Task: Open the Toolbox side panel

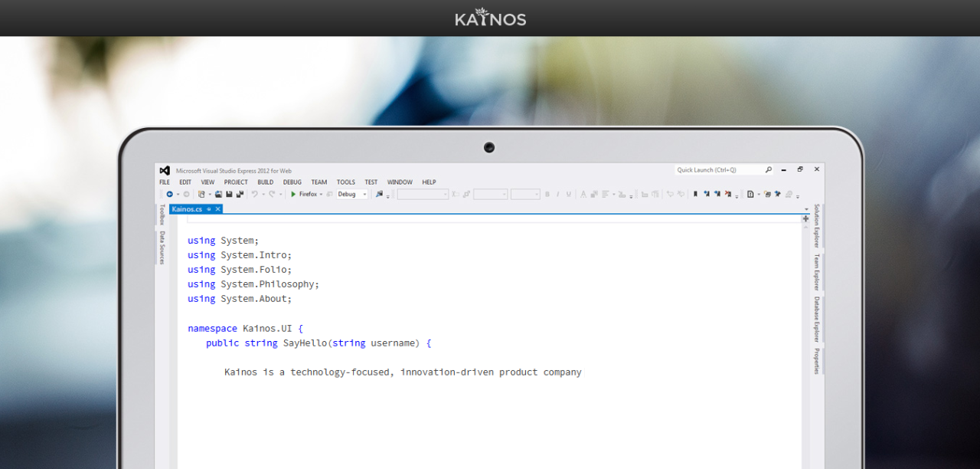Action: click(x=162, y=215)
